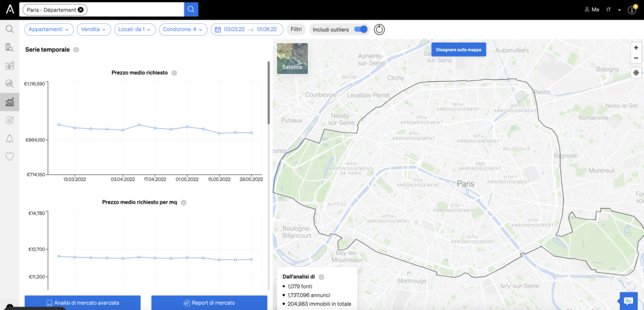Open the map globe icon in the sidebar
This screenshot has height=310, width=644.
pos(9,65)
